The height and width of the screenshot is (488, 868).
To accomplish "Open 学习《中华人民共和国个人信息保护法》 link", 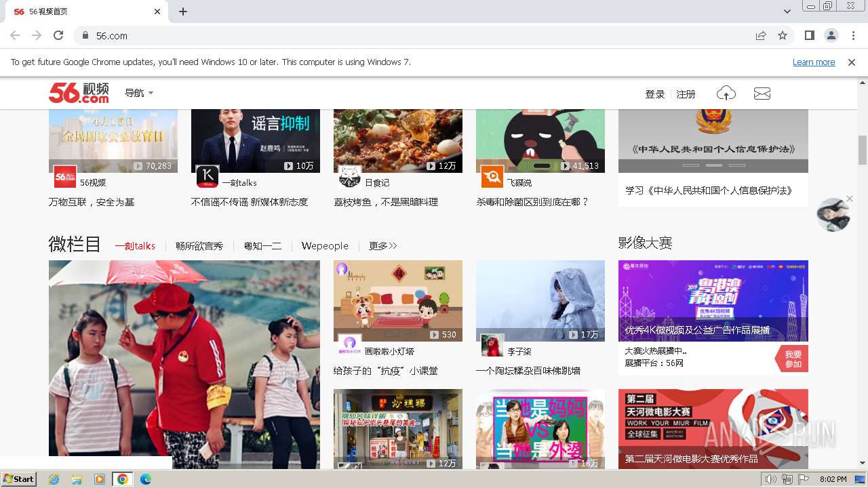I will (x=709, y=190).
